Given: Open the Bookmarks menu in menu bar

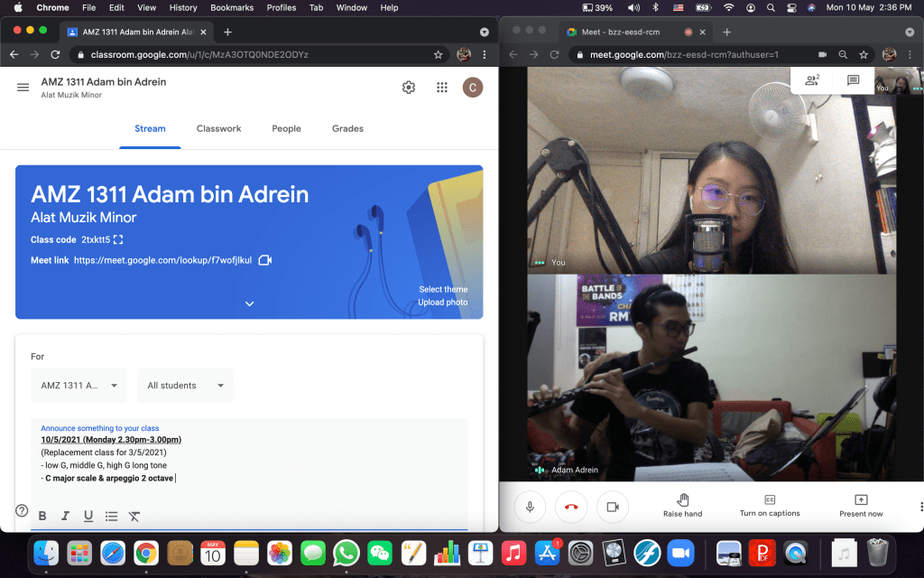Looking at the screenshot, I should pos(232,8).
